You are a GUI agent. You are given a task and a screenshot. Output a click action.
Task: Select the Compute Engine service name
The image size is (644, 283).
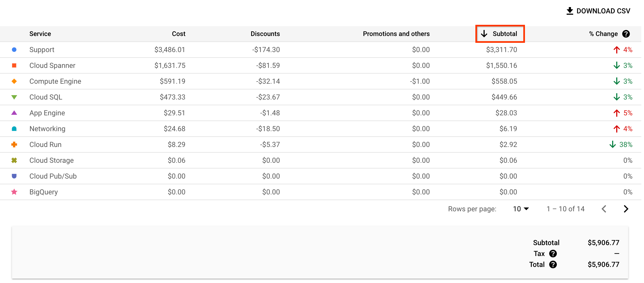click(x=55, y=81)
